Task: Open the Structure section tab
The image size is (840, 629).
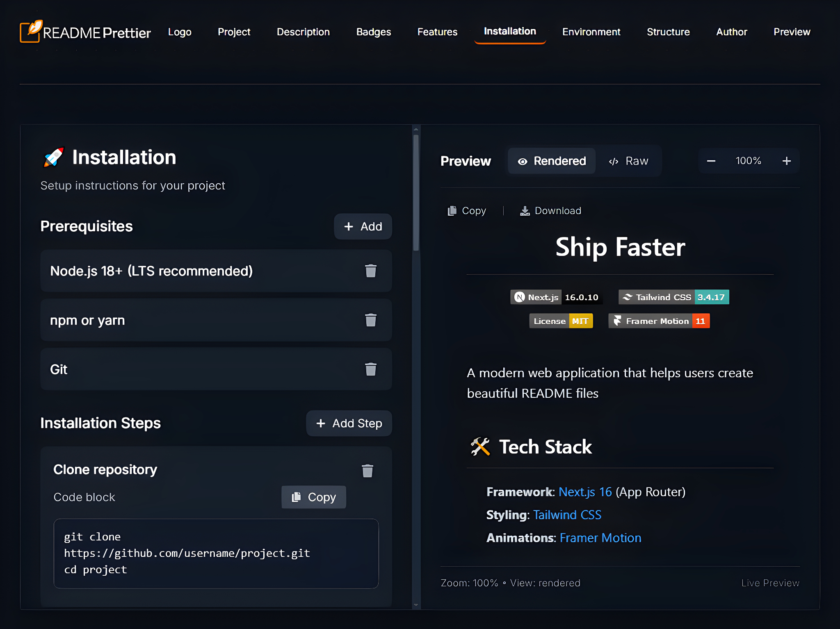Action: point(668,32)
